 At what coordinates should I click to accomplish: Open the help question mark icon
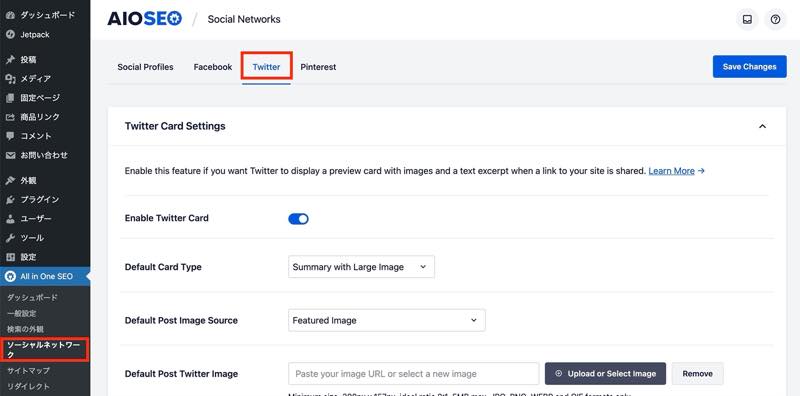[776, 19]
